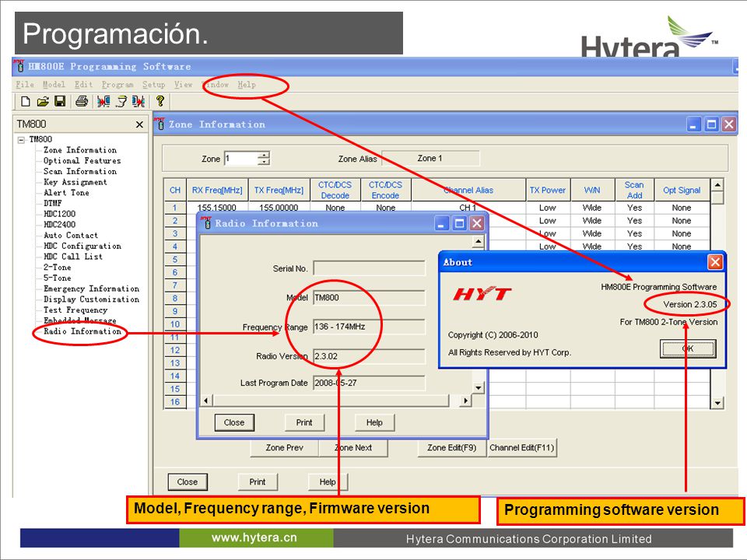This screenshot has width=747, height=560.
Task: Click the Print toolbar icon
Action: coord(82,101)
